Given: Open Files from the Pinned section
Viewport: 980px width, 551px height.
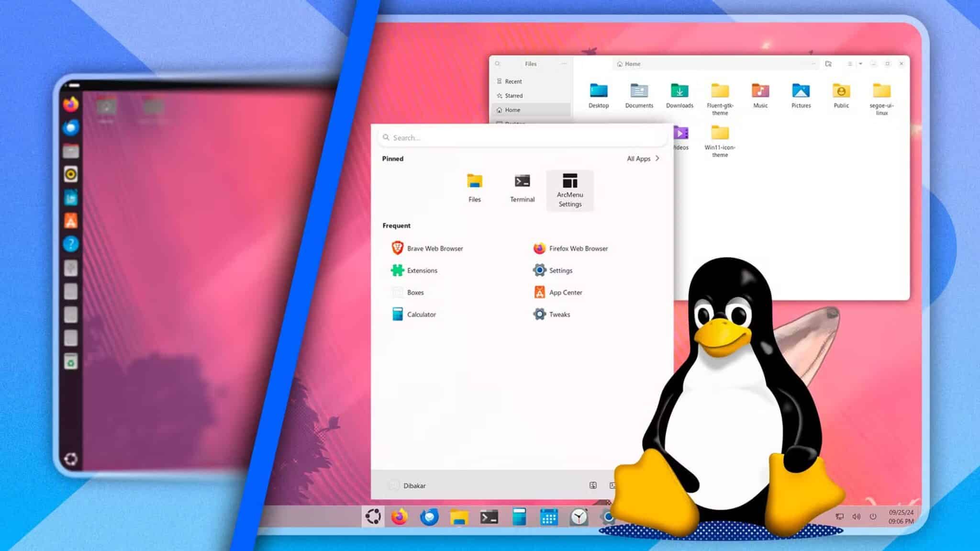Looking at the screenshot, I should point(474,189).
